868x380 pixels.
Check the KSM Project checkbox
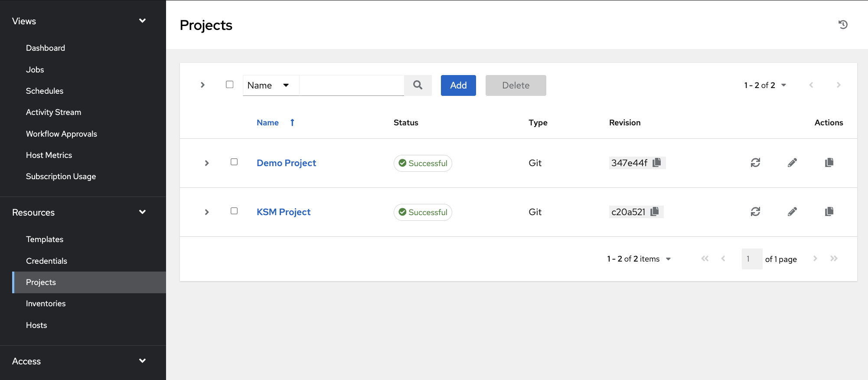[234, 211]
